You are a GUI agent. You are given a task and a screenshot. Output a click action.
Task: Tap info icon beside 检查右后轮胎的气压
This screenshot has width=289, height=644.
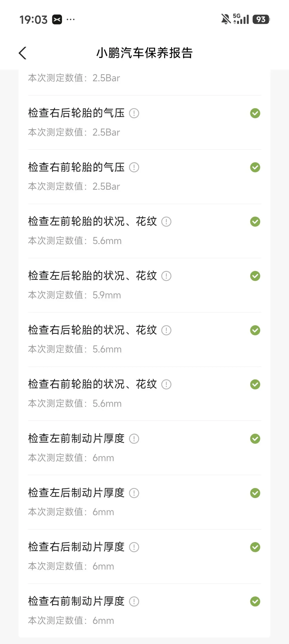tap(134, 113)
